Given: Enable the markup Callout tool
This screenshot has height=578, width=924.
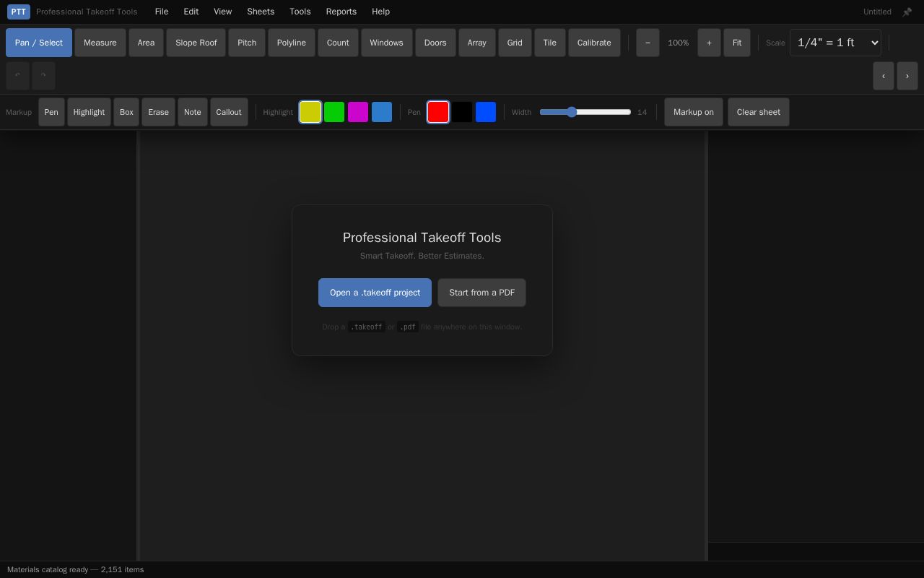Looking at the screenshot, I should [x=229, y=112].
